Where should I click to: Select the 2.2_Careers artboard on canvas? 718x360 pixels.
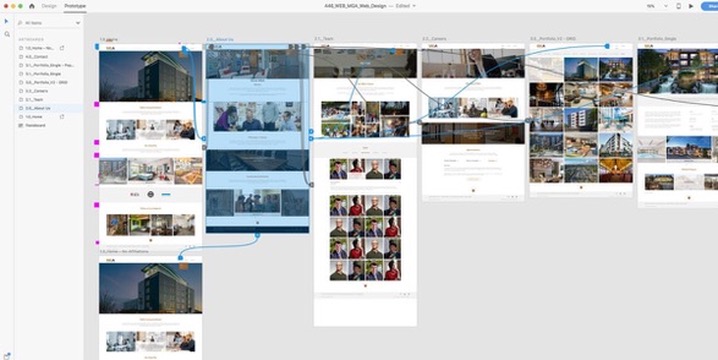[x=473, y=122]
